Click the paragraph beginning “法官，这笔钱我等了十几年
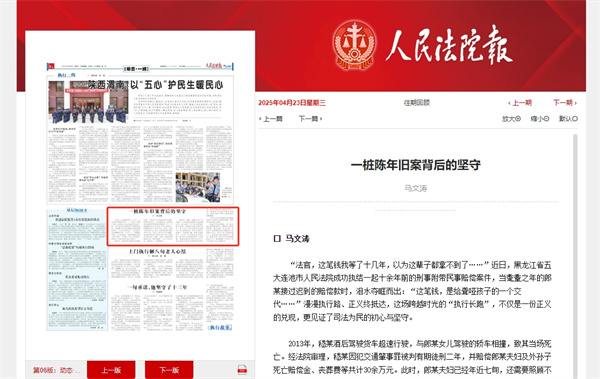Screen dimensions: 600x379 pyautogui.click(x=412, y=291)
